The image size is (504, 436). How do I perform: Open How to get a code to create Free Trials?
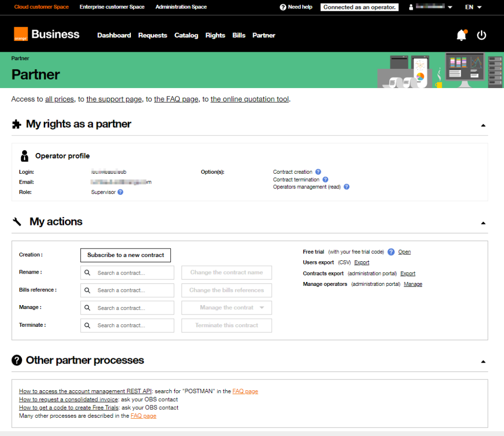coord(69,407)
